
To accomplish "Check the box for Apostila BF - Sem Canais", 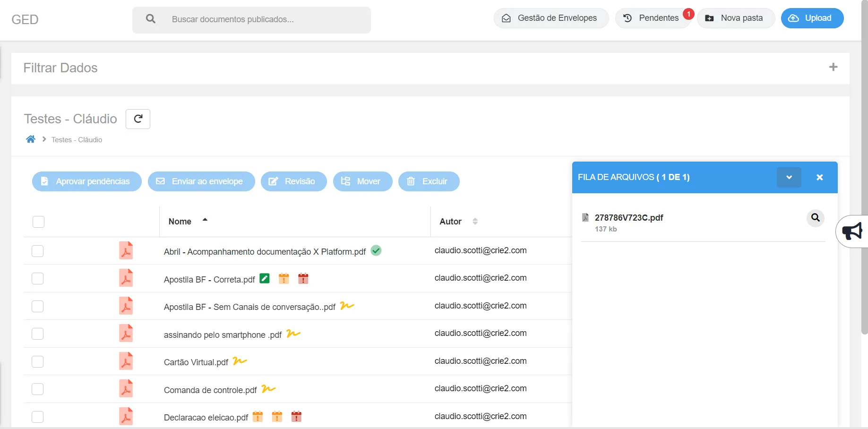I will click(37, 306).
